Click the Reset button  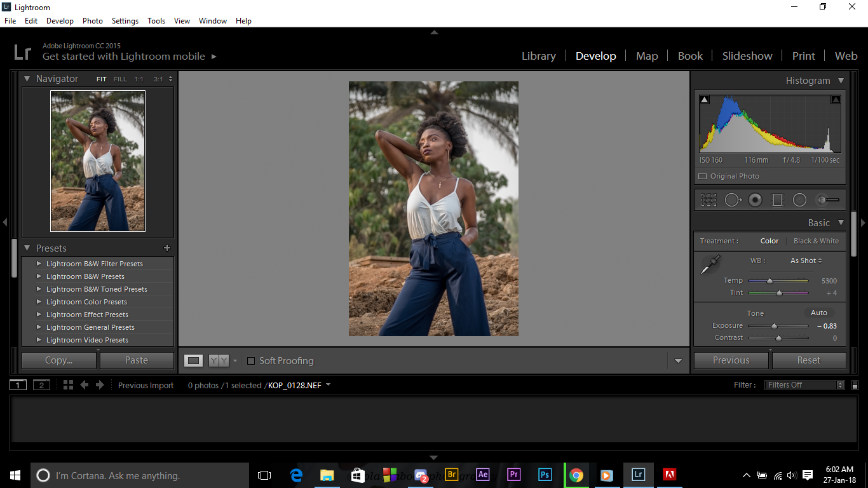click(x=809, y=360)
